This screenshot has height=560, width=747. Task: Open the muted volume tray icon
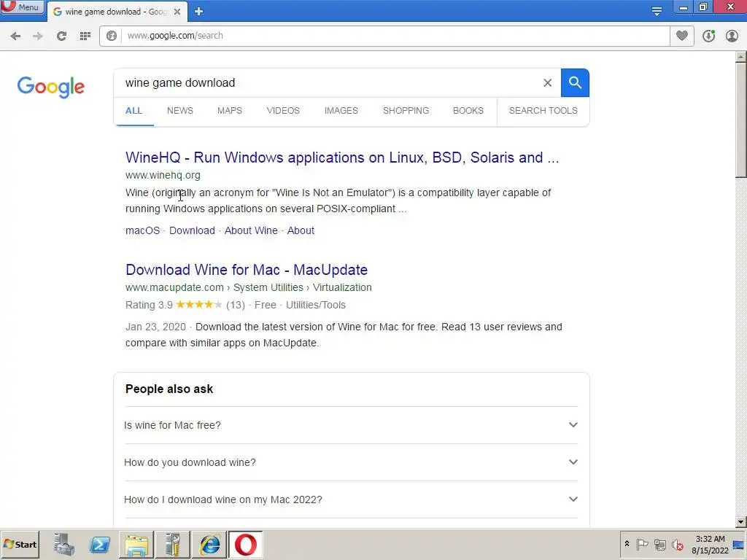[x=677, y=544]
